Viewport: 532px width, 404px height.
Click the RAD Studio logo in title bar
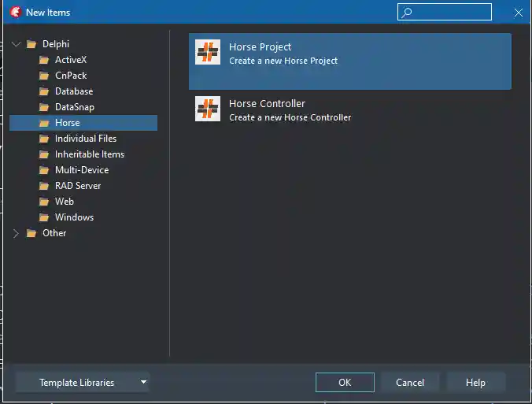[15, 13]
